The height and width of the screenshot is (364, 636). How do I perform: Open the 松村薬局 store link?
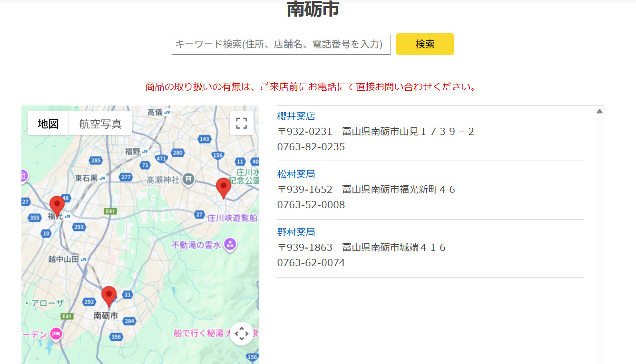(296, 174)
